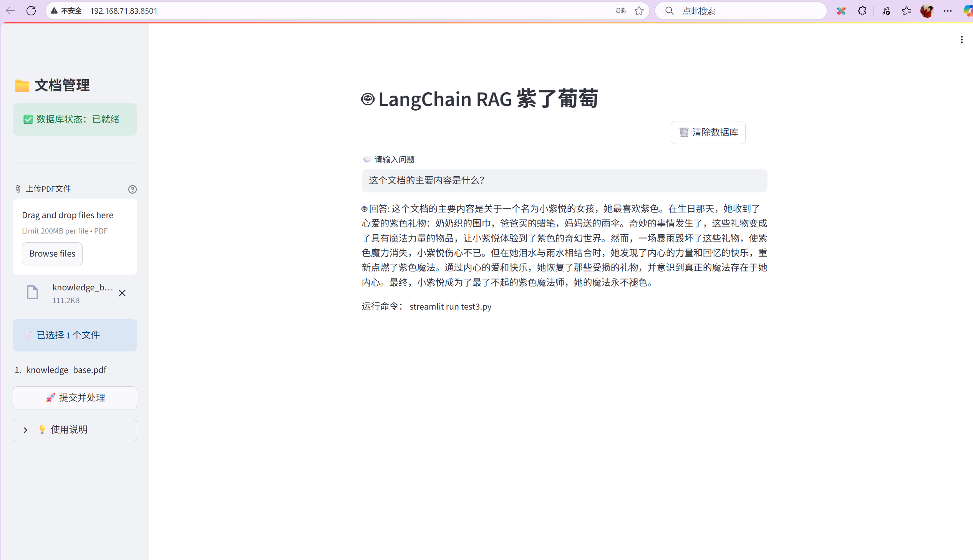Select the address bar URL 192.168.71.83:8501
Viewport: 973px width, 560px height.
point(124,11)
